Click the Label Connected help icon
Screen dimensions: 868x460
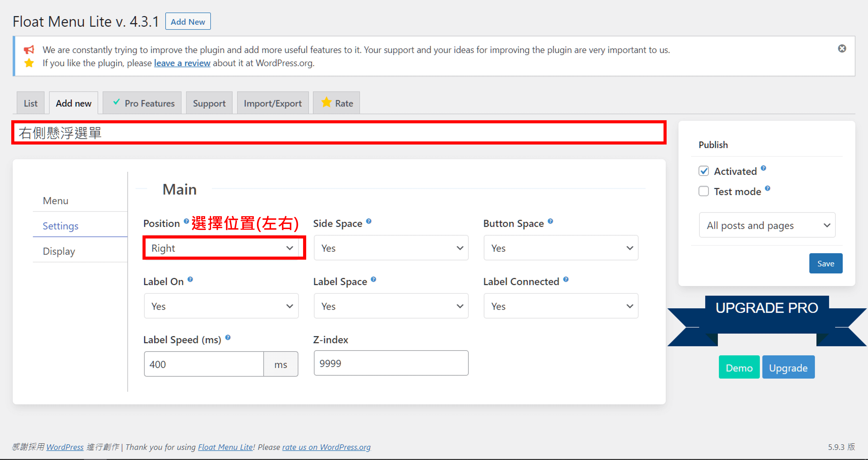(566, 279)
